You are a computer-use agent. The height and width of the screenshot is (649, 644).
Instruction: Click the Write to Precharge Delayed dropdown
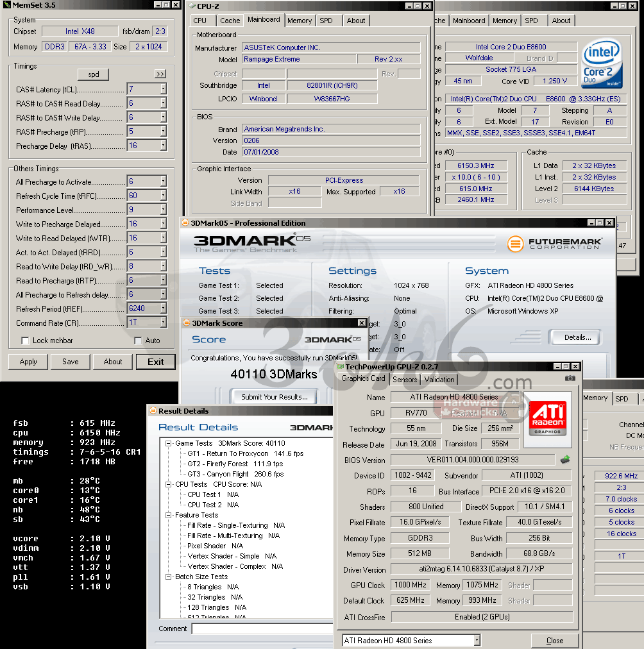(x=146, y=224)
